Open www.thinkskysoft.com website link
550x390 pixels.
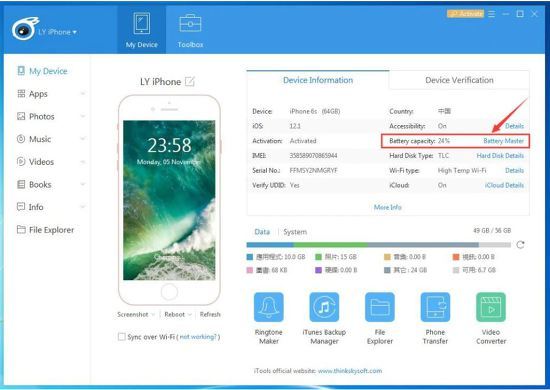click(350, 371)
